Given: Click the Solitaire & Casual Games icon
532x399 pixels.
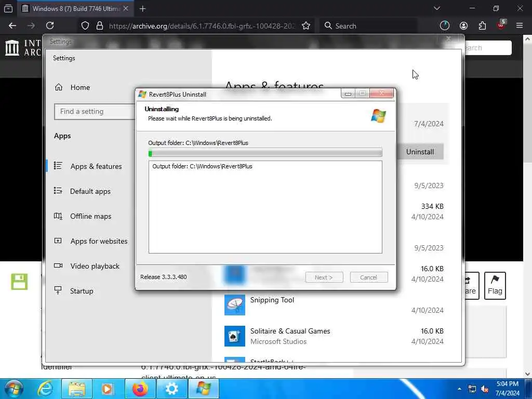Looking at the screenshot, I should [235, 336].
